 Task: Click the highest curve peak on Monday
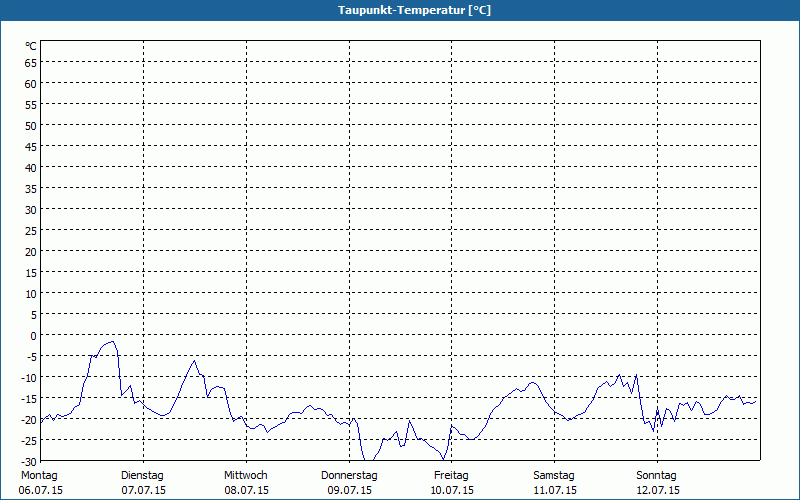coord(113,342)
